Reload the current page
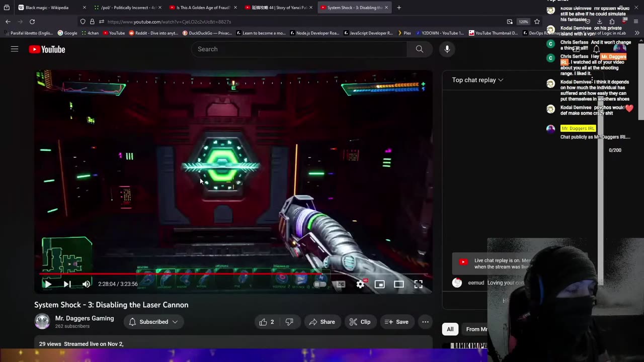 32,22
